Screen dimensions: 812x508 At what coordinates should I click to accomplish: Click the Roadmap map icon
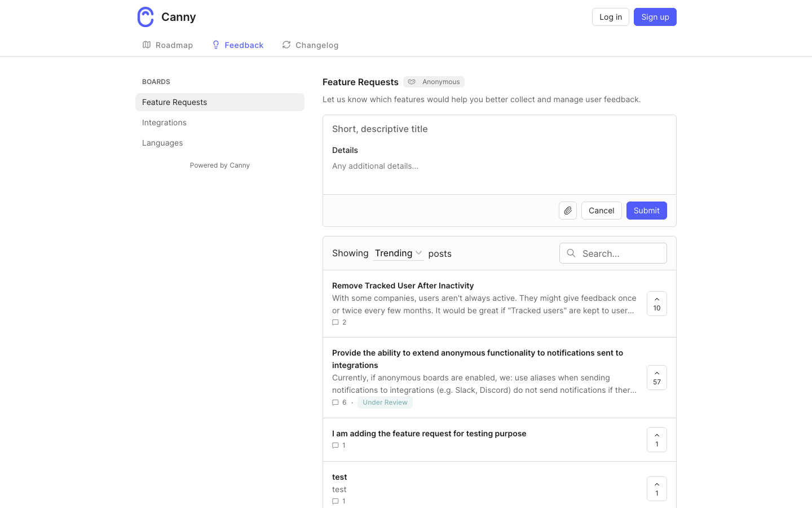pos(147,45)
